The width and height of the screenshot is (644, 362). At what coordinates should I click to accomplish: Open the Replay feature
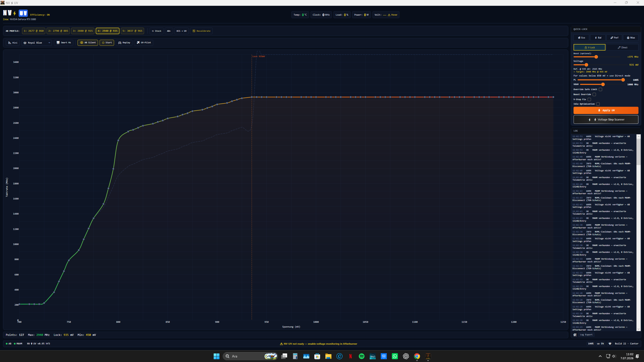[124, 43]
